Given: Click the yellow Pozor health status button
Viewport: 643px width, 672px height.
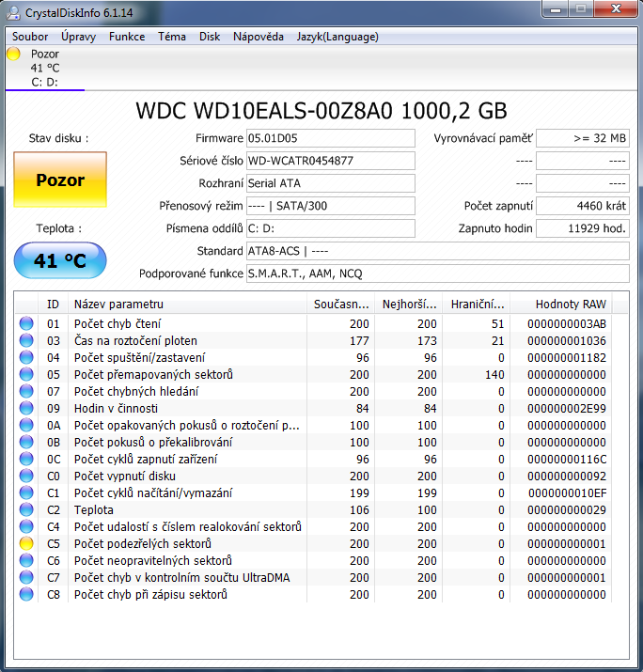Looking at the screenshot, I should click(60, 180).
